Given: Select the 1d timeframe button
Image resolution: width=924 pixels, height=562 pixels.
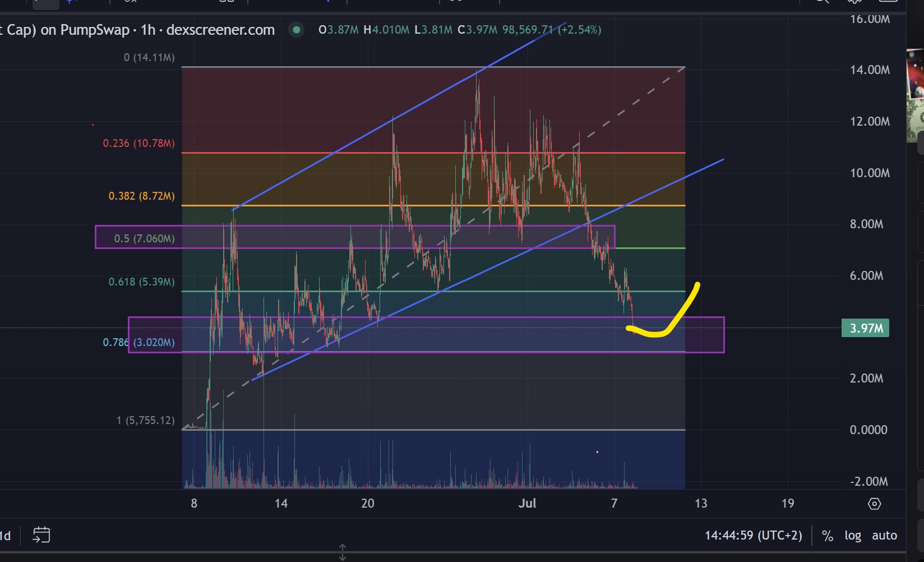Looking at the screenshot, I should pos(6,536).
